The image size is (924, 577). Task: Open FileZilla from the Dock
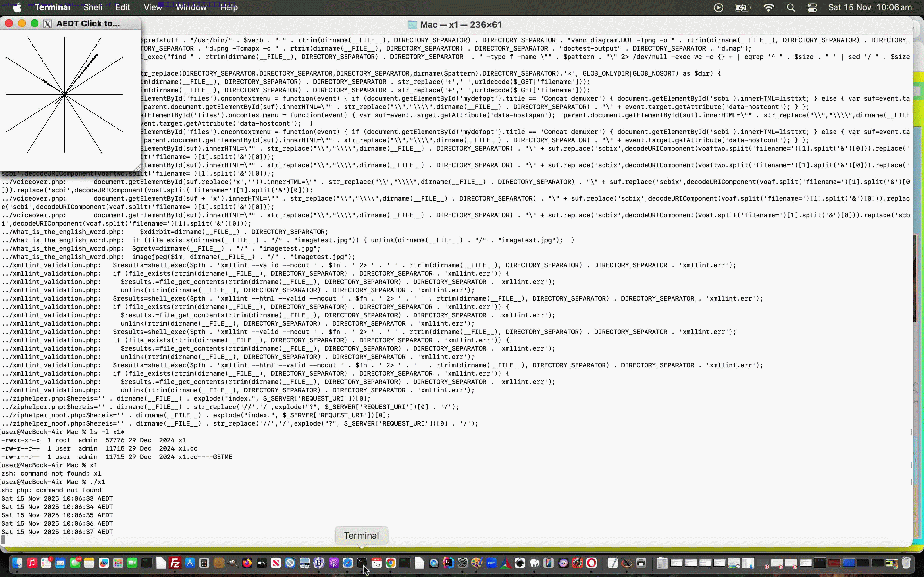pyautogui.click(x=175, y=563)
